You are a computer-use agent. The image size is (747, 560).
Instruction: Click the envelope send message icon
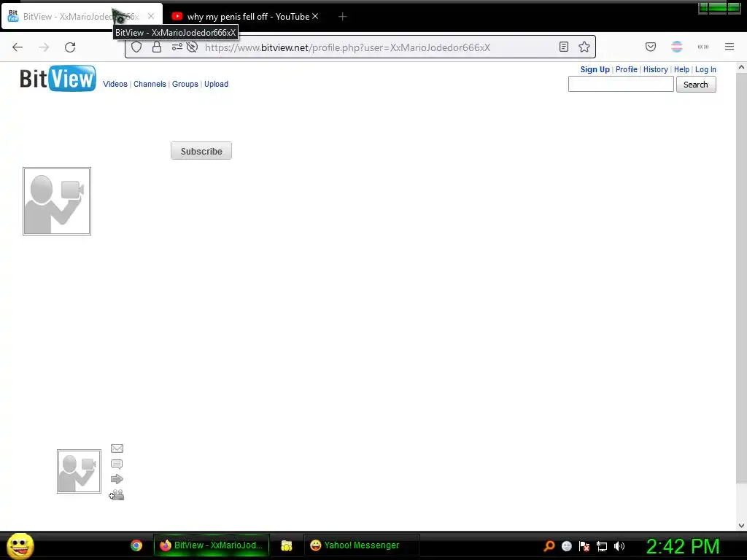[x=117, y=448]
